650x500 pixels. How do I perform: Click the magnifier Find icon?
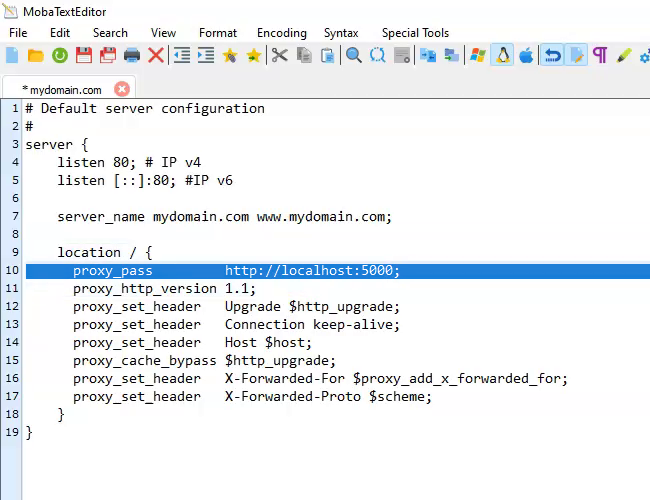point(353,55)
